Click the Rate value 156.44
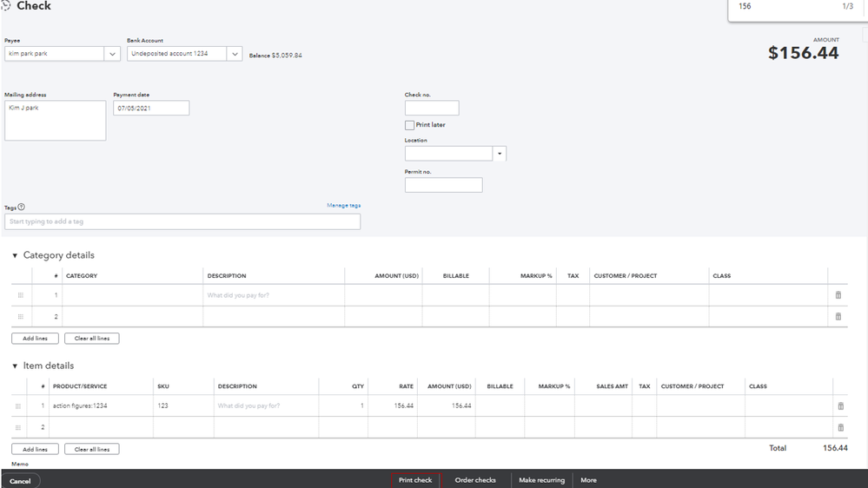The image size is (868, 488). tap(403, 406)
